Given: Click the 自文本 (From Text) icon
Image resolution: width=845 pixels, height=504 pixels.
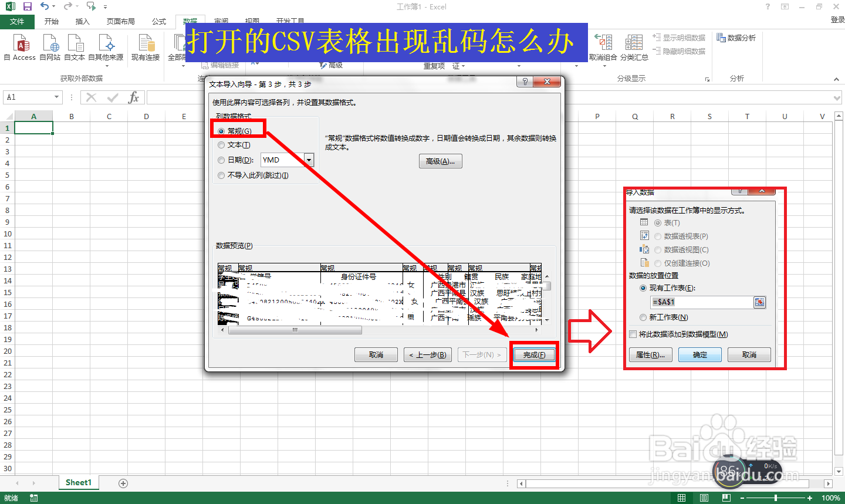Looking at the screenshot, I should 75,47.
